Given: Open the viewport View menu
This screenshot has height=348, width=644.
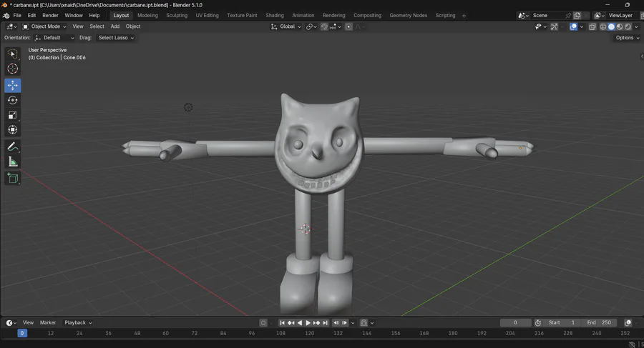Looking at the screenshot, I should pyautogui.click(x=77, y=26).
